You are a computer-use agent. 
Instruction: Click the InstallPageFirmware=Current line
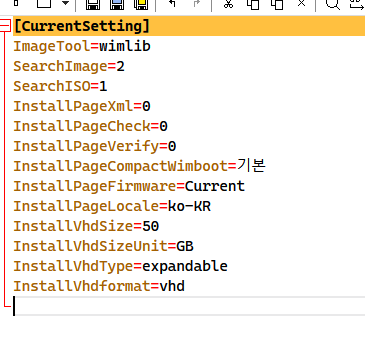pyautogui.click(x=129, y=186)
